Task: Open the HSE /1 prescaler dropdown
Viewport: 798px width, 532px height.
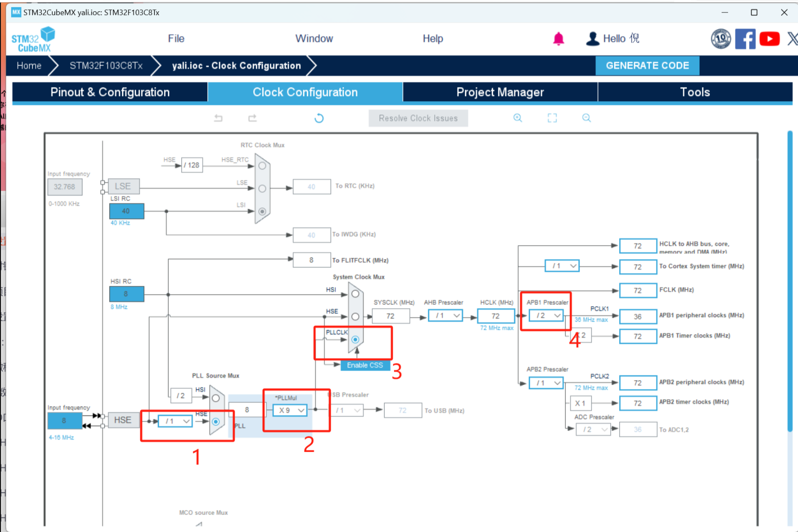Action: (x=175, y=421)
